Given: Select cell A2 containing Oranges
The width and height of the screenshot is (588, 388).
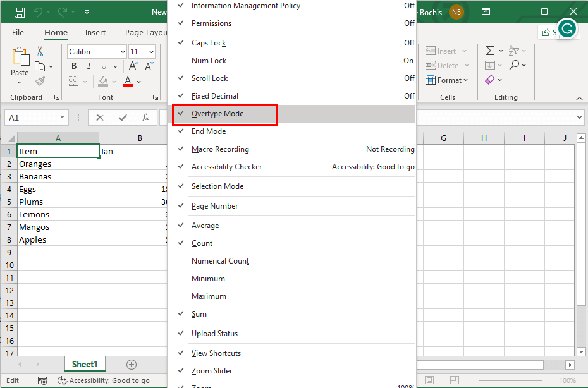Looking at the screenshot, I should 58,164.
